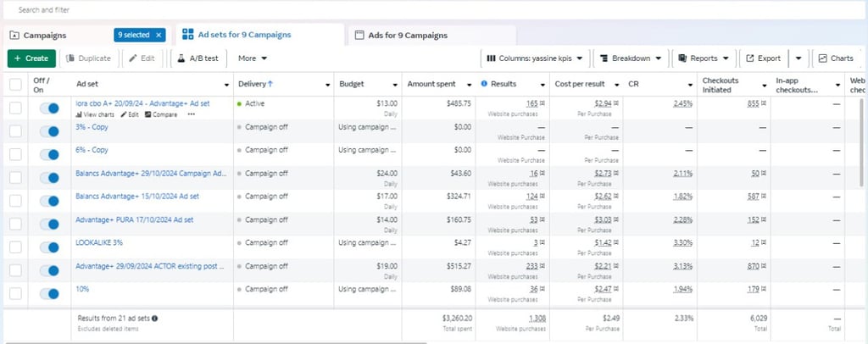
Task: Click the View charts icon under lora cbo
Action: pos(79,114)
